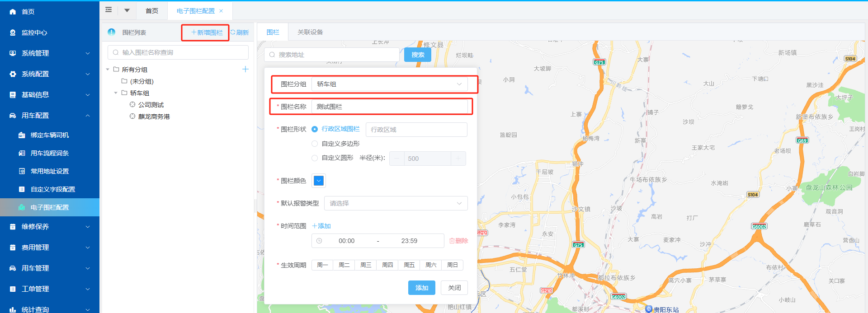
Task: Select the 行政区域围栏 radio option
Action: tap(315, 129)
